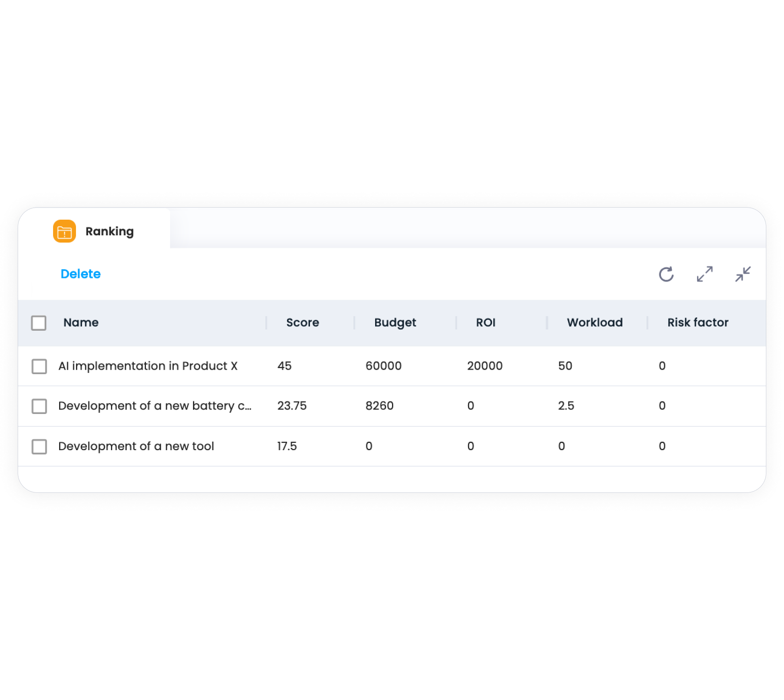Sort by the Name column header

pyautogui.click(x=81, y=323)
